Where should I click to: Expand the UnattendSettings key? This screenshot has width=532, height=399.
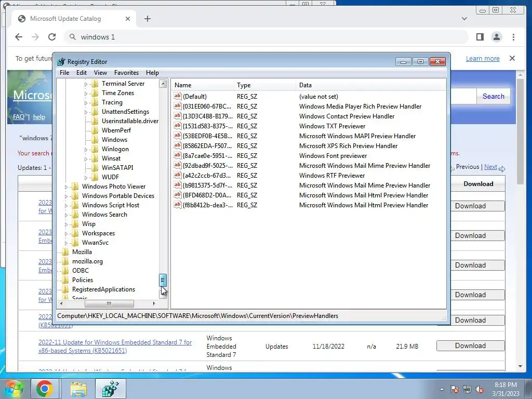[x=86, y=112]
